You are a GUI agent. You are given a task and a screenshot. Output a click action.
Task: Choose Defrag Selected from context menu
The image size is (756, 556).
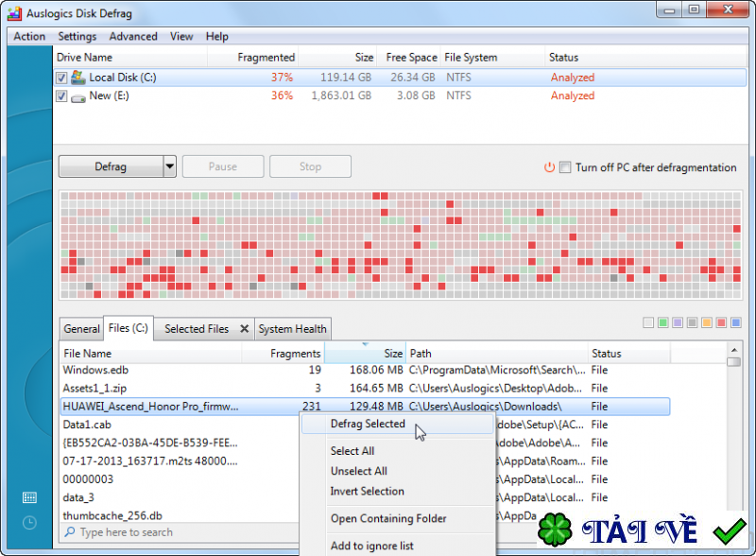click(398, 424)
